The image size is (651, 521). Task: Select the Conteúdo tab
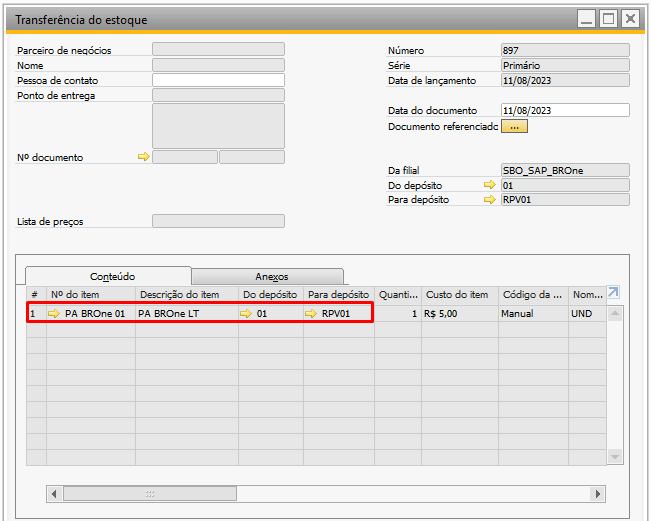tap(112, 276)
